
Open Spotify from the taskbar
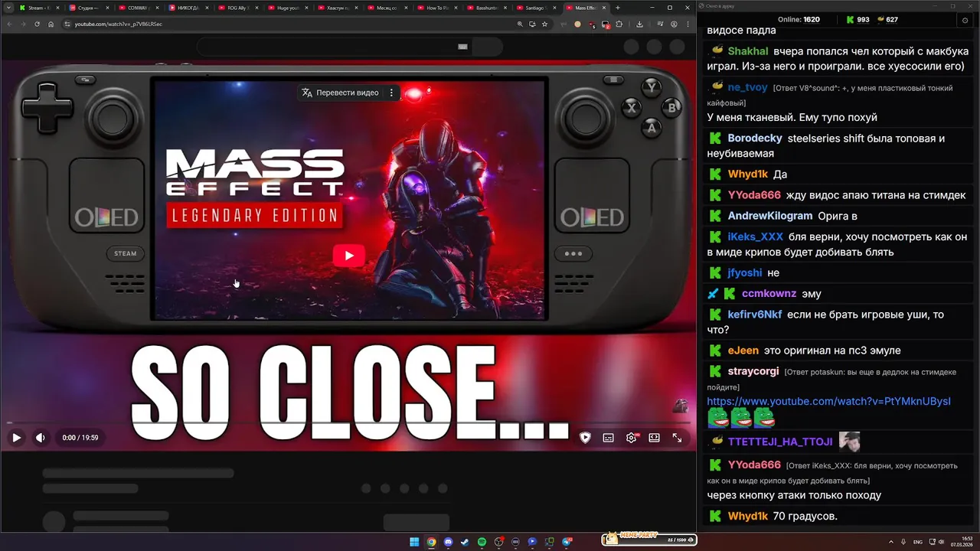pyautogui.click(x=482, y=542)
